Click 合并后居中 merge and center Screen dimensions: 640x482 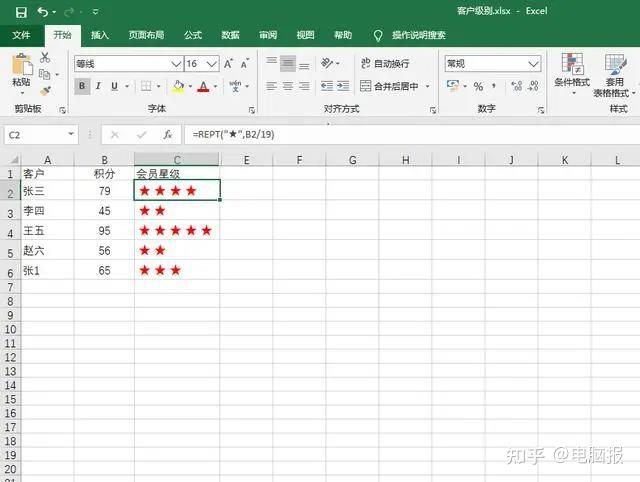(x=389, y=86)
